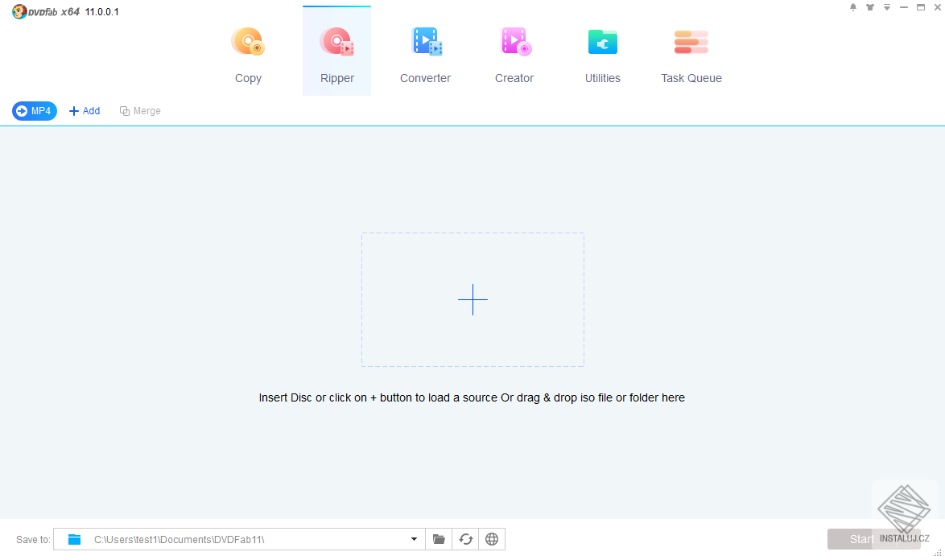Open the notification bell icon
The image size is (945, 560).
tap(852, 7)
